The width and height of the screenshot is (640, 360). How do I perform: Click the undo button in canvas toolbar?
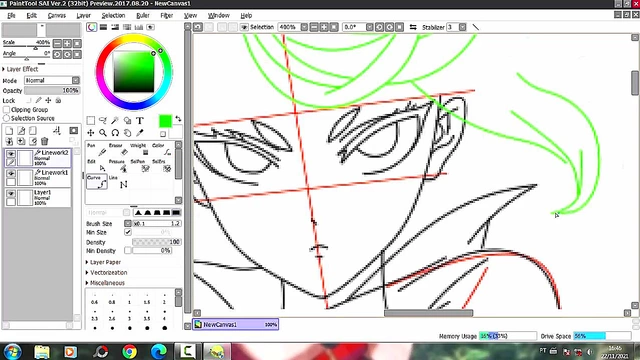pyautogui.click(x=198, y=27)
